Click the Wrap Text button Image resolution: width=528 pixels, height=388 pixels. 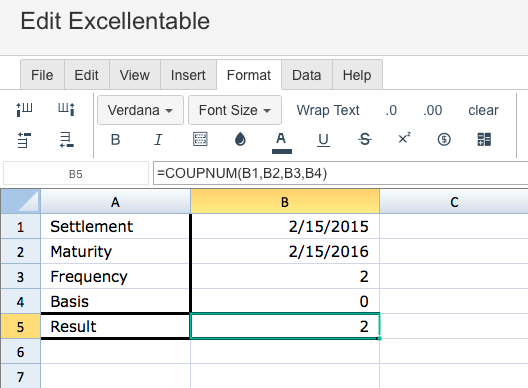tap(328, 110)
